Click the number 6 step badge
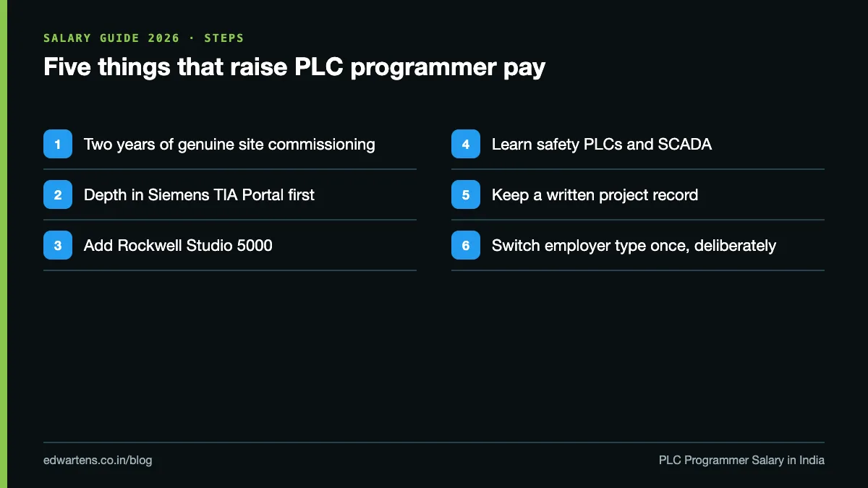This screenshot has width=868, height=488. pos(466,245)
